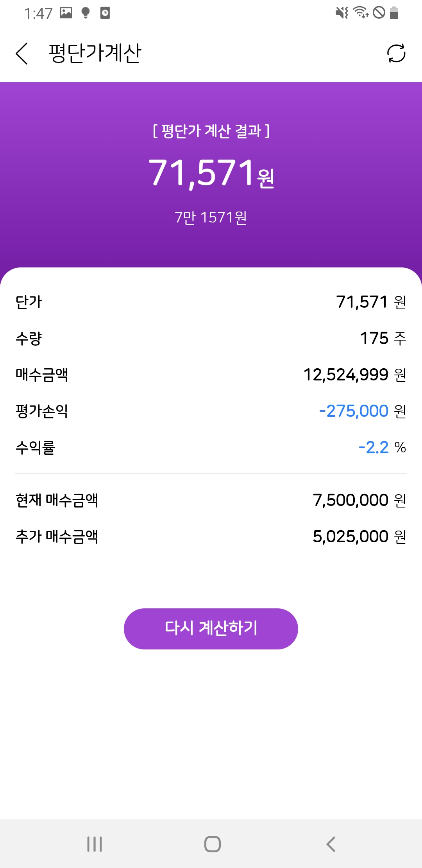Tap the refresh icon in header
This screenshot has height=868, width=422.
pos(396,53)
